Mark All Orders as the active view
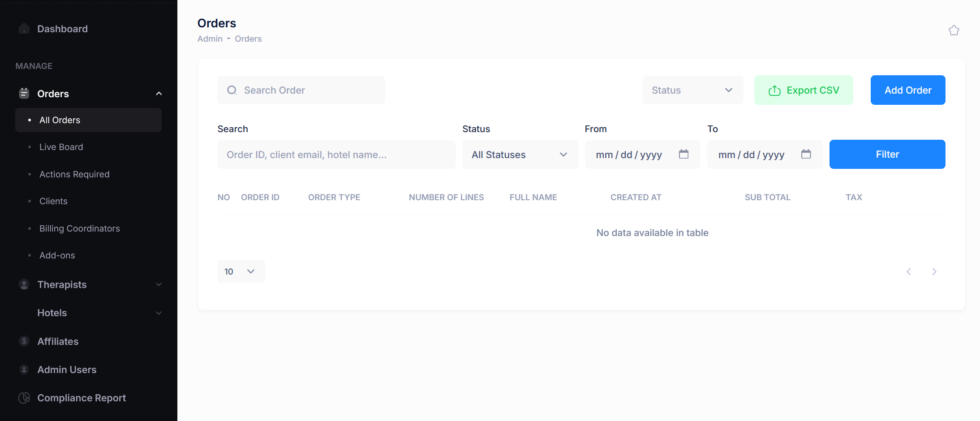The width and height of the screenshot is (980, 421). [x=60, y=120]
